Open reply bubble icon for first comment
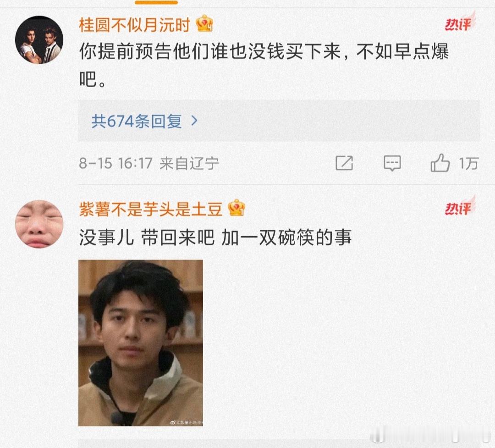 [392, 163]
